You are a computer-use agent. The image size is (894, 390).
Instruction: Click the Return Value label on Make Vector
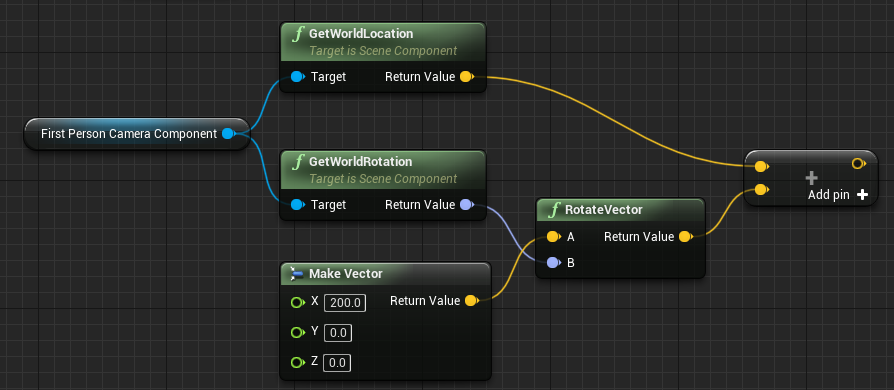coord(425,300)
